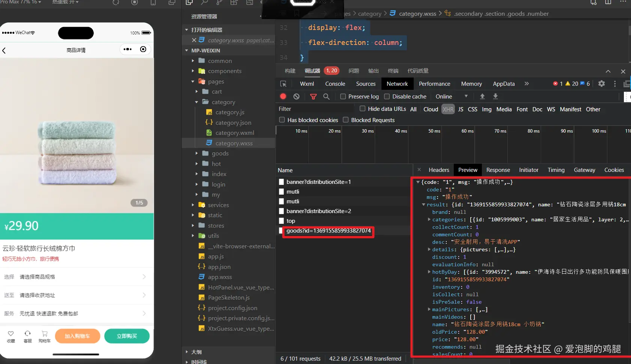Click the capsule close circle button

(143, 49)
